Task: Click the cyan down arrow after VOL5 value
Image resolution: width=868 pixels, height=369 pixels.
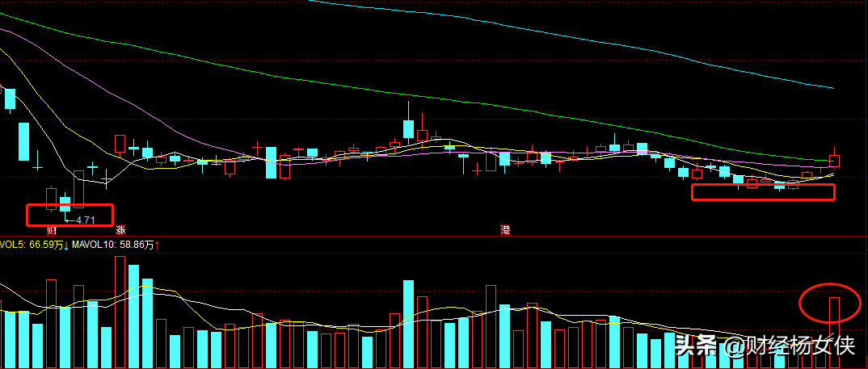Action: pyautogui.click(x=66, y=245)
